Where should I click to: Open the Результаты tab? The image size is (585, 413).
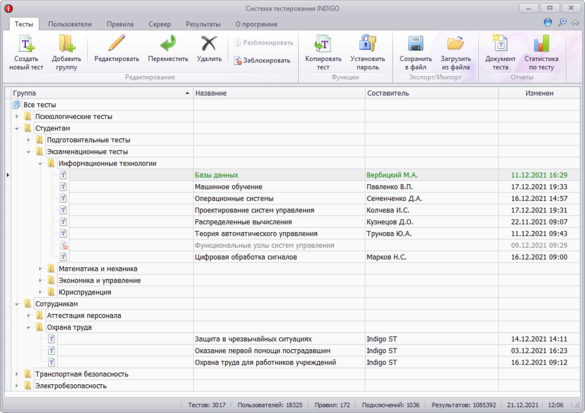click(x=203, y=24)
